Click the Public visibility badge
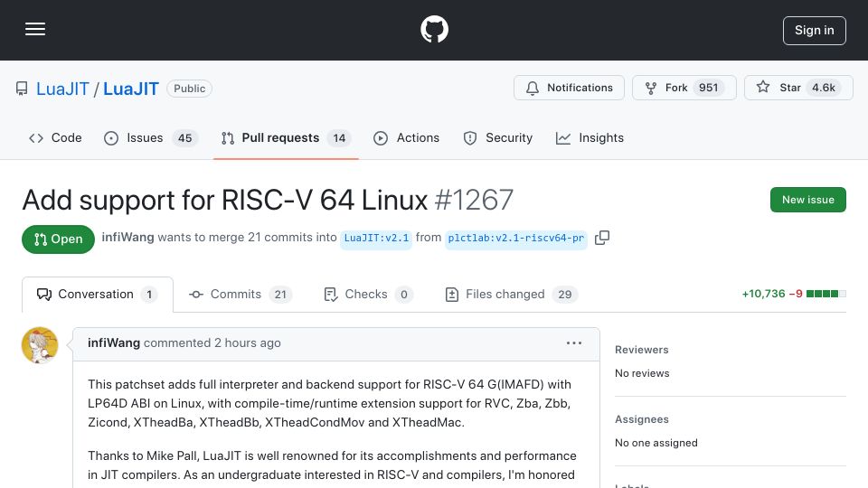Viewport: 868px width, 488px height. coord(189,89)
